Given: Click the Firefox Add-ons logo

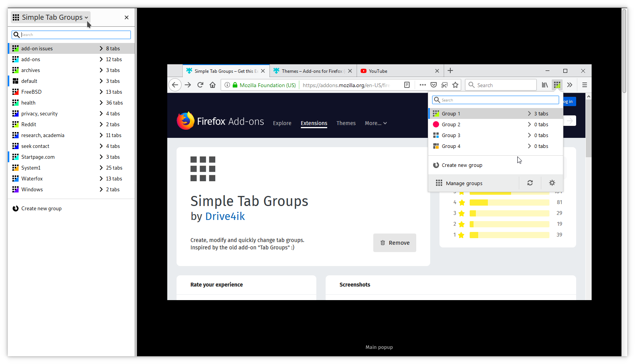Looking at the screenshot, I should tap(220, 121).
